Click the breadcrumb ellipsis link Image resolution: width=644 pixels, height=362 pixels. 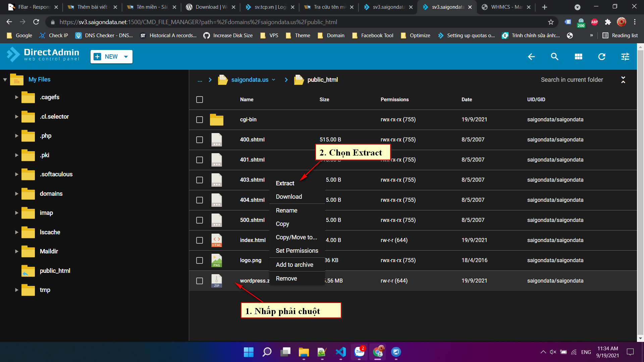pos(200,80)
